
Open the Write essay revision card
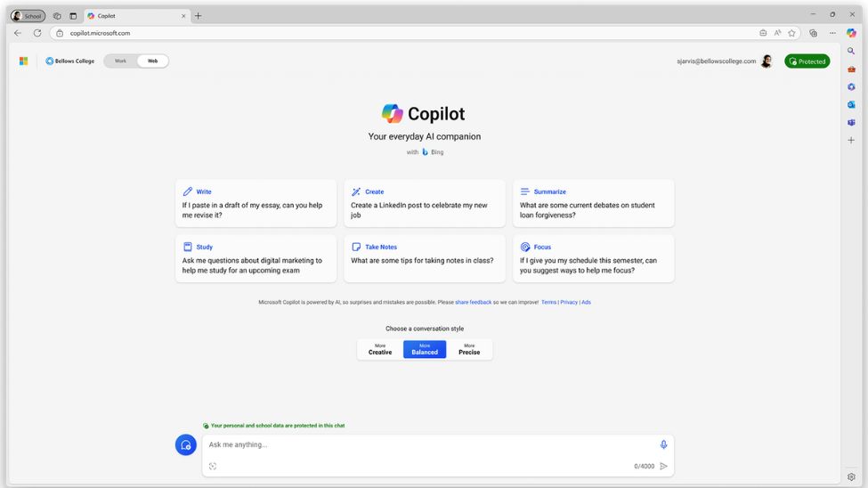[256, 203]
